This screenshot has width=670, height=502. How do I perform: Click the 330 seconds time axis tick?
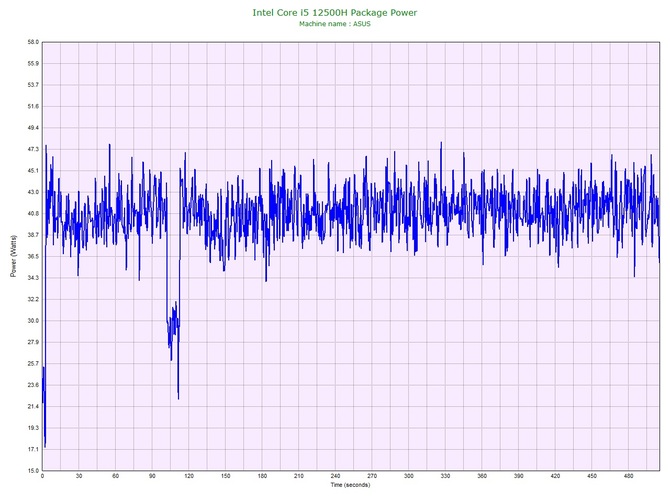(x=445, y=476)
